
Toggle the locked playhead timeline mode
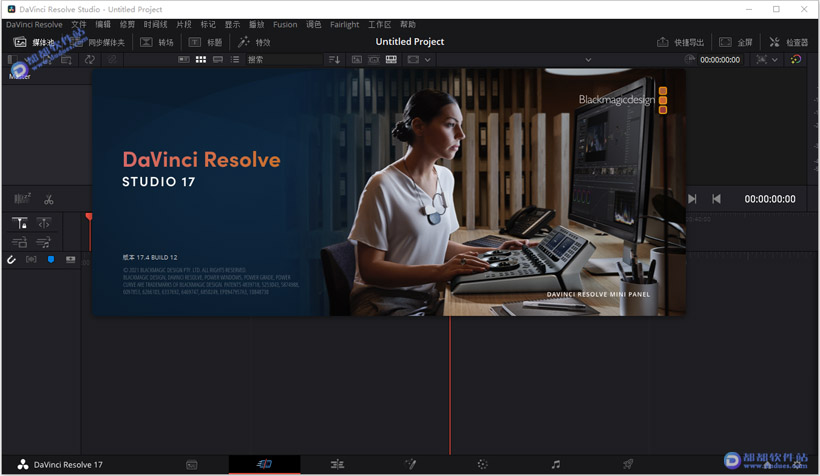click(20, 223)
